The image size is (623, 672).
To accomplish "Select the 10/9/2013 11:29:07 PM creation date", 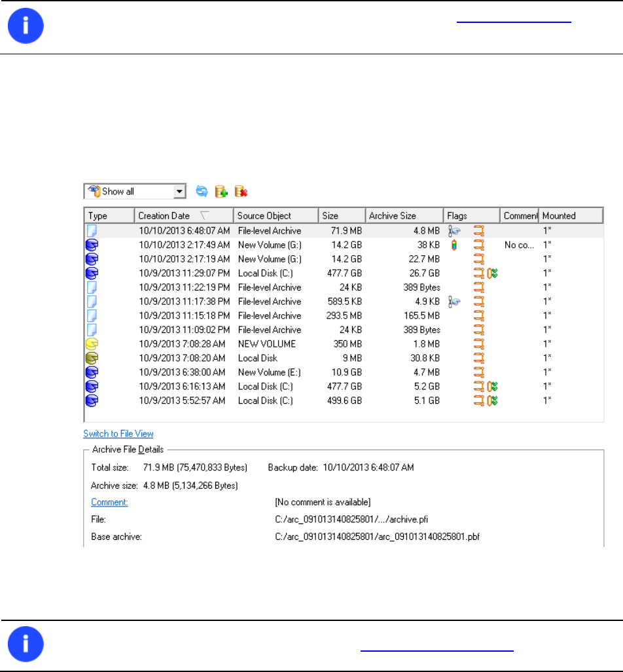I will 185,273.
